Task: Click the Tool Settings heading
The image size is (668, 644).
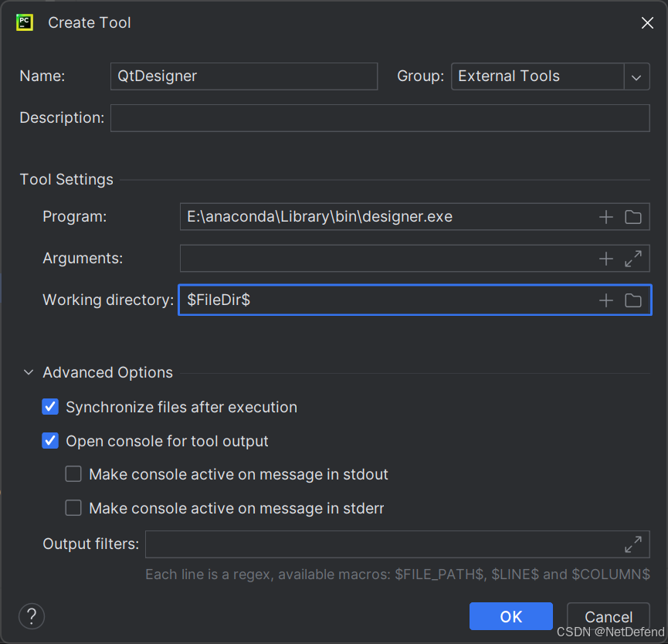Action: tap(66, 179)
